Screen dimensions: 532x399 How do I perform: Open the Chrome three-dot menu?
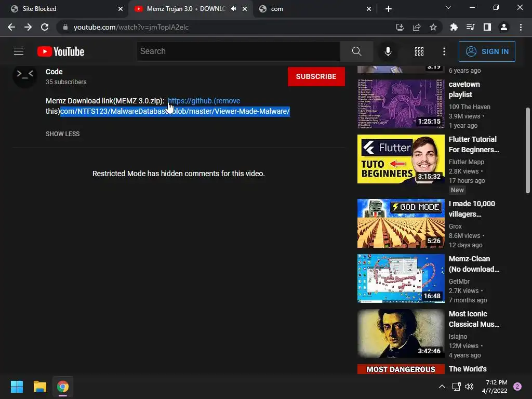[521, 27]
